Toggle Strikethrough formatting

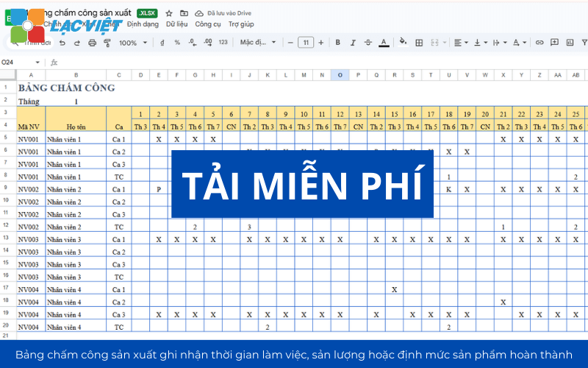click(368, 43)
